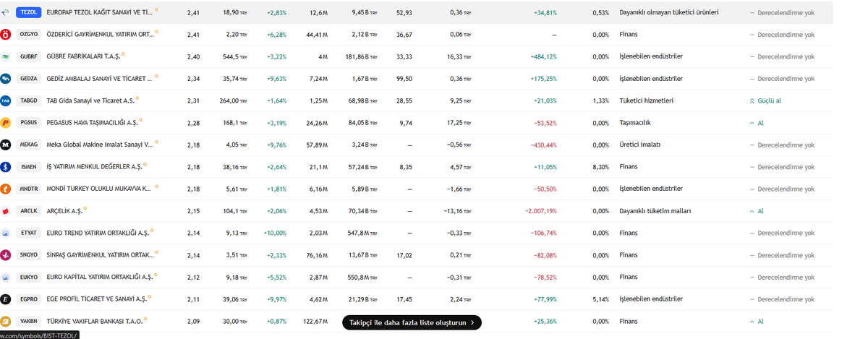Click the Güçlü al rating for TABGD
The width and height of the screenshot is (868, 339).
[765, 100]
